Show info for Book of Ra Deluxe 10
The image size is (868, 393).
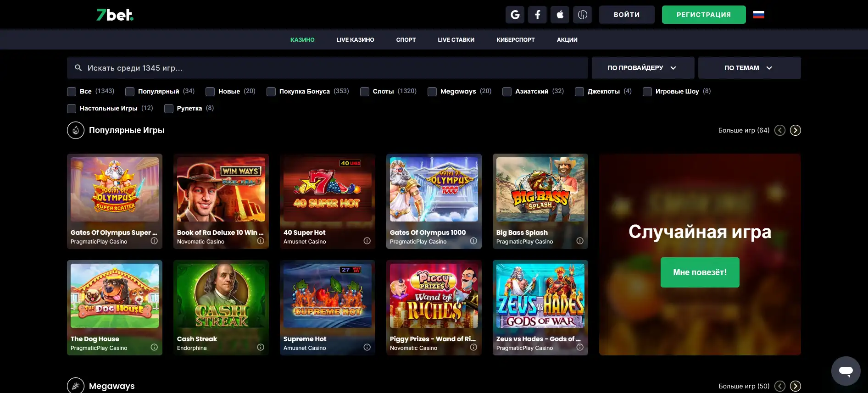click(261, 241)
